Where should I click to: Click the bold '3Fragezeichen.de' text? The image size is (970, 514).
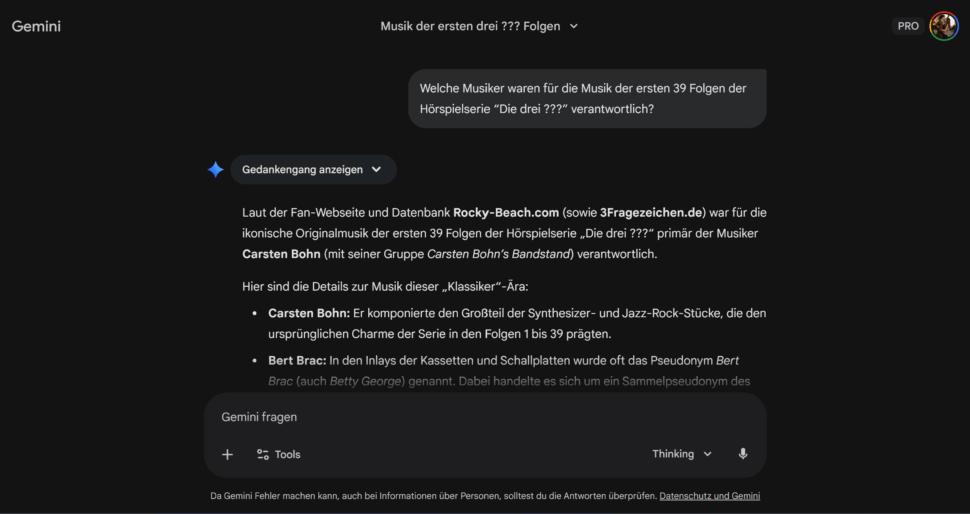[x=650, y=212]
